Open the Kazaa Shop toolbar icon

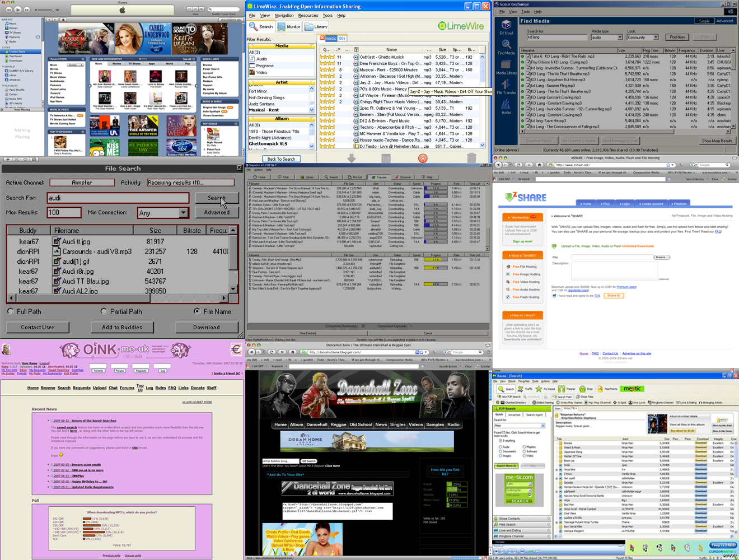(582, 389)
